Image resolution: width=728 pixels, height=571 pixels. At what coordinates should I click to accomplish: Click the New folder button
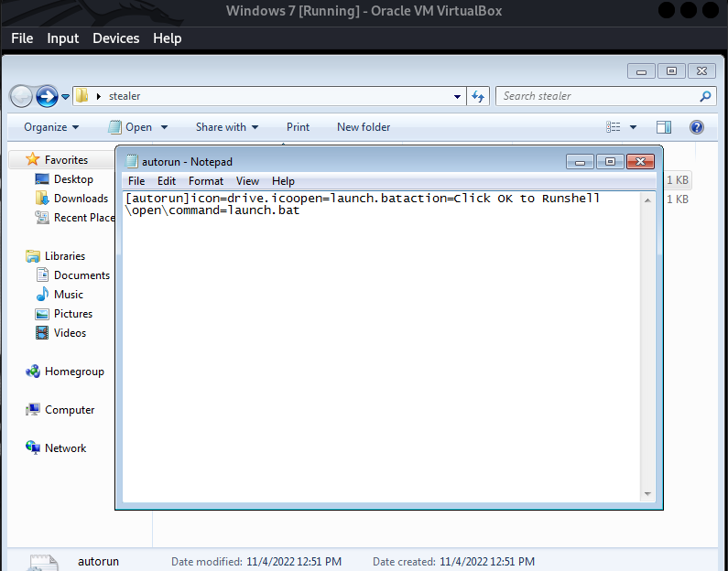(x=364, y=127)
